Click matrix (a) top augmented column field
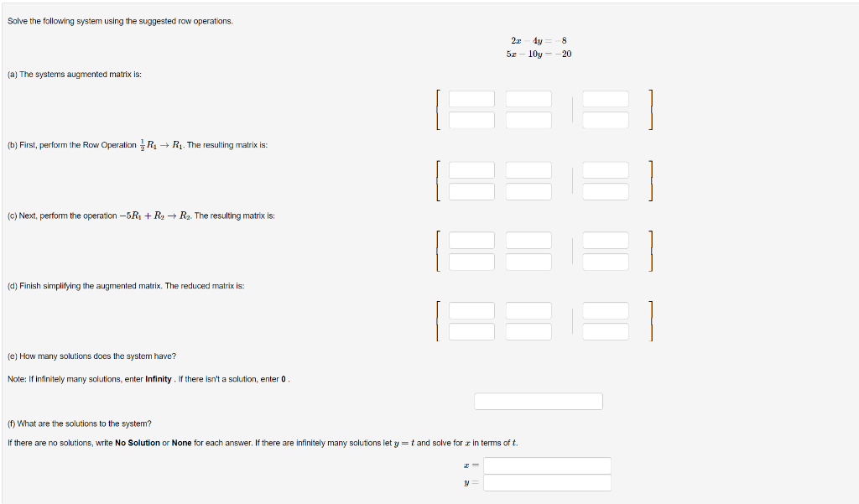859x504 pixels. tap(606, 98)
